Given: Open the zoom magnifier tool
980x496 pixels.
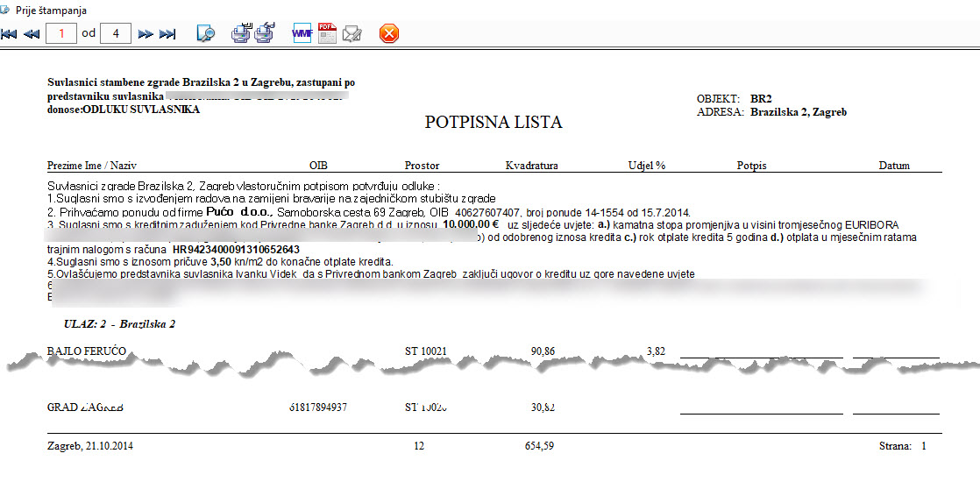Looking at the screenshot, I should [206, 33].
